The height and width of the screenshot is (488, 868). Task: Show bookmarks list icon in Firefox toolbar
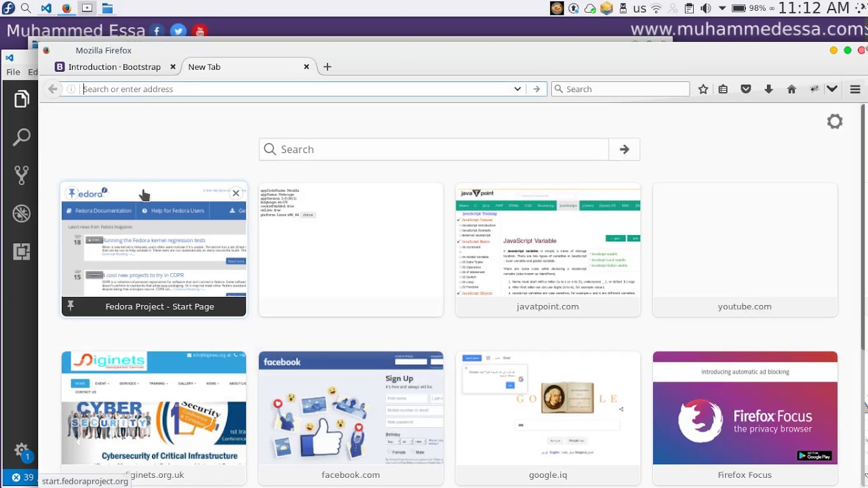click(723, 89)
